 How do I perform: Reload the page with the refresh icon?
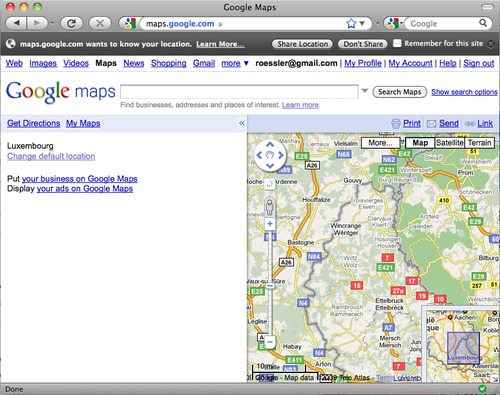click(x=71, y=23)
